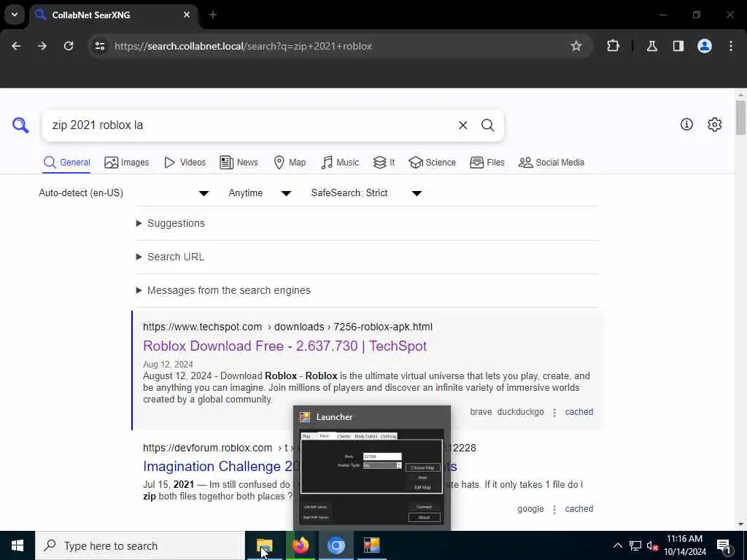This screenshot has height=560, width=747.
Task: Switch to the Science category
Action: [x=432, y=163]
